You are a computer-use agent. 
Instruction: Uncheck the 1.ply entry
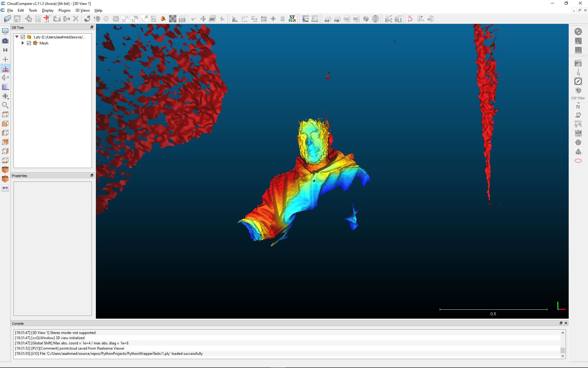tap(23, 37)
